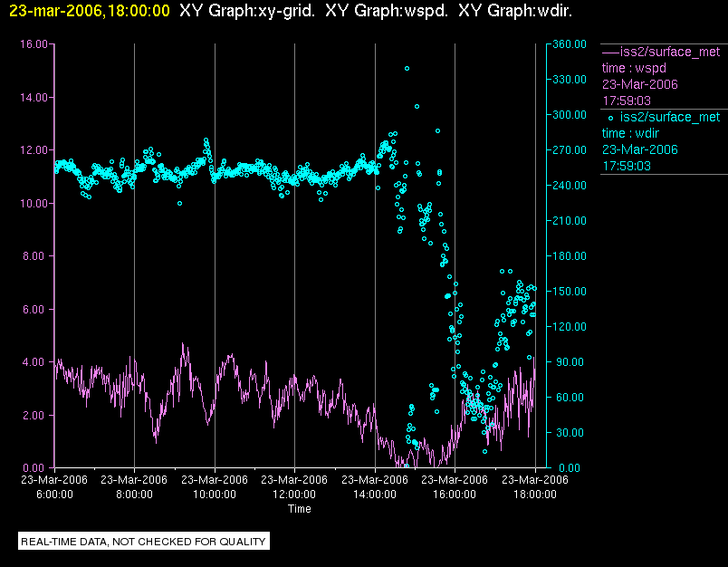This screenshot has width=728, height=567.
Task: Click the Time axis label
Action: 300,509
